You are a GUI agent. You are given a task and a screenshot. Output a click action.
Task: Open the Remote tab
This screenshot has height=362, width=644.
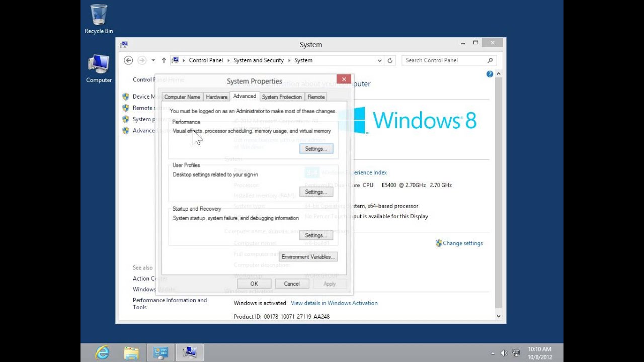(x=316, y=97)
